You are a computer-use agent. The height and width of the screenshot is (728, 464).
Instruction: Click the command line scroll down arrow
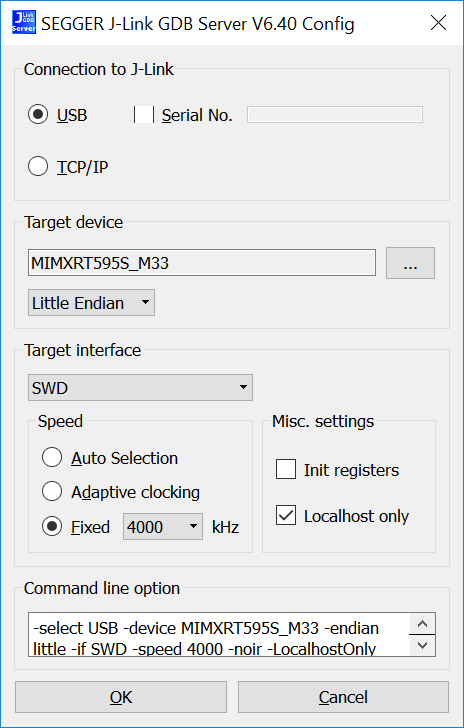coord(422,645)
